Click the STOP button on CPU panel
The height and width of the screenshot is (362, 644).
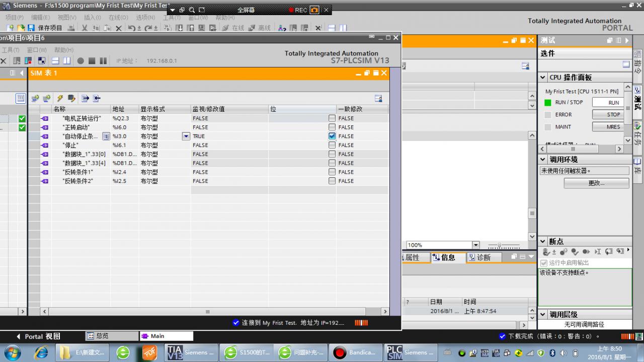tap(608, 114)
